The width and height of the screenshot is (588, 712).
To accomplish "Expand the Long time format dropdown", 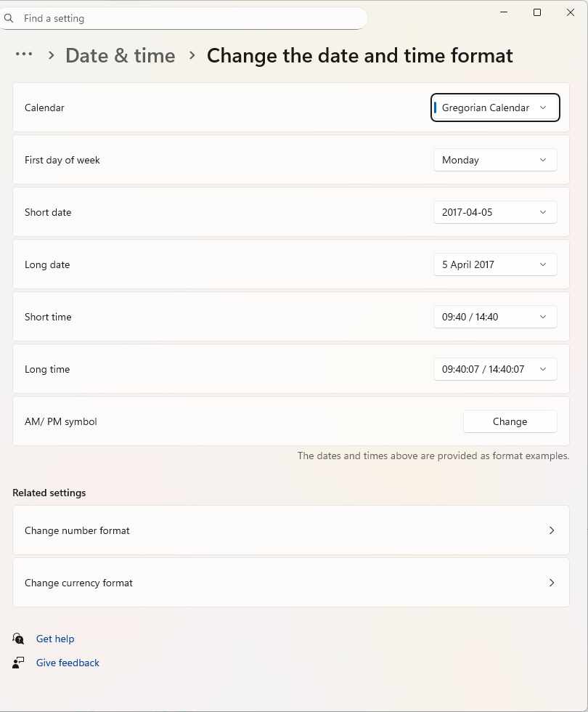I will [495, 369].
